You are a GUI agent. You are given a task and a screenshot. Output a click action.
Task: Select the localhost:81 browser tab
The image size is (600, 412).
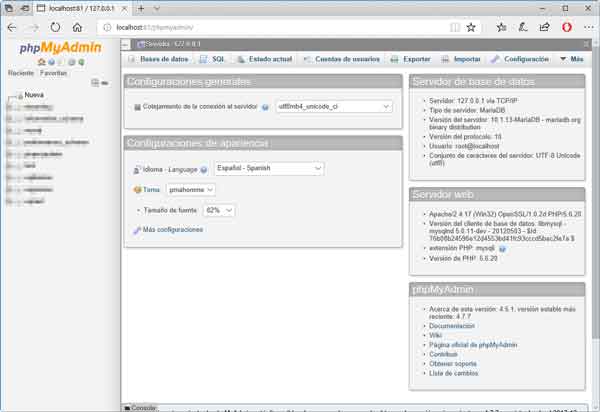click(x=82, y=8)
